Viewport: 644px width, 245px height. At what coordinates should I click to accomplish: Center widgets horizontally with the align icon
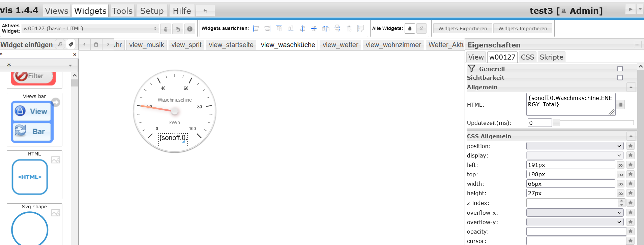coord(302,29)
